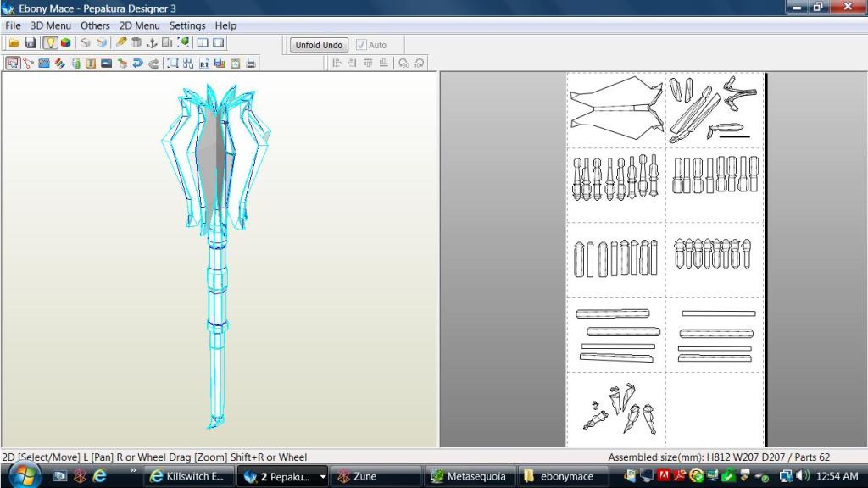Image resolution: width=868 pixels, height=488 pixels.
Task: Open the Help menu
Action: tap(225, 25)
